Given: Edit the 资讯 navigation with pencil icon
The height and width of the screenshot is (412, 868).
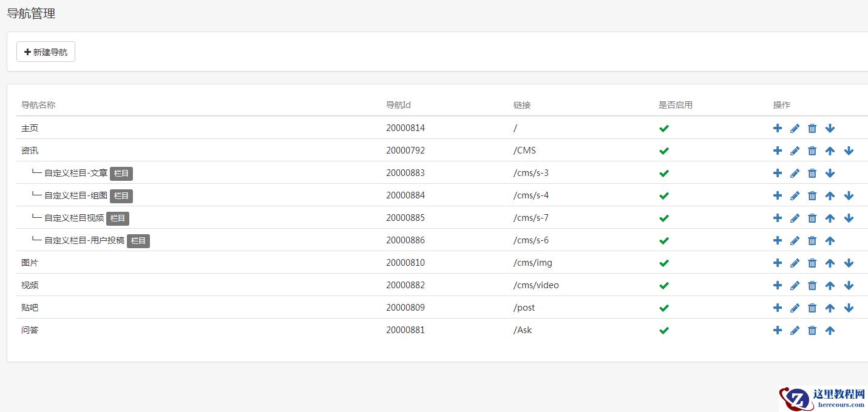Looking at the screenshot, I should [795, 150].
